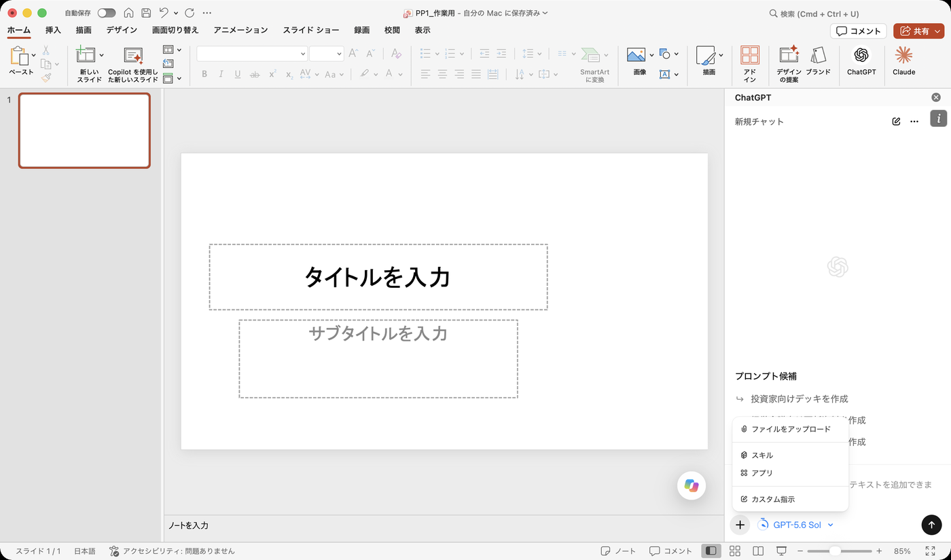The width and height of the screenshot is (951, 560).
Task: Open the undo history dropdown arrow
Action: [176, 13]
